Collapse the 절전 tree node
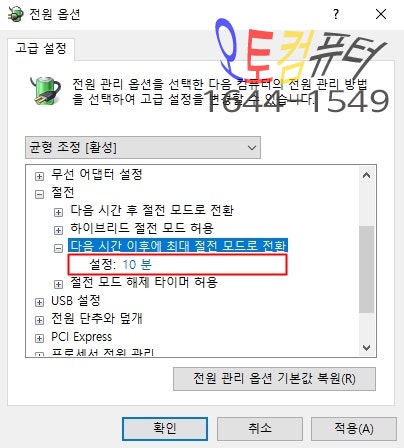The image size is (404, 448). tap(39, 194)
